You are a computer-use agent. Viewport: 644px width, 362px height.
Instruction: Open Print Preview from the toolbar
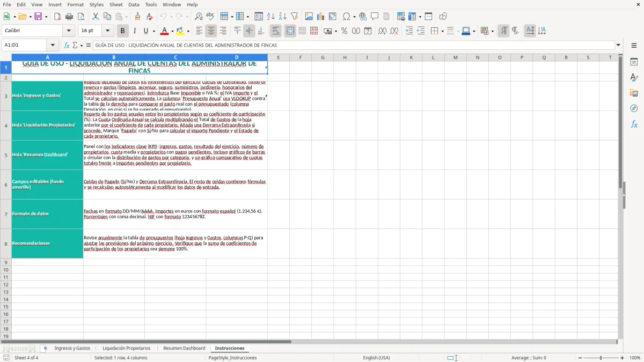(x=80, y=17)
